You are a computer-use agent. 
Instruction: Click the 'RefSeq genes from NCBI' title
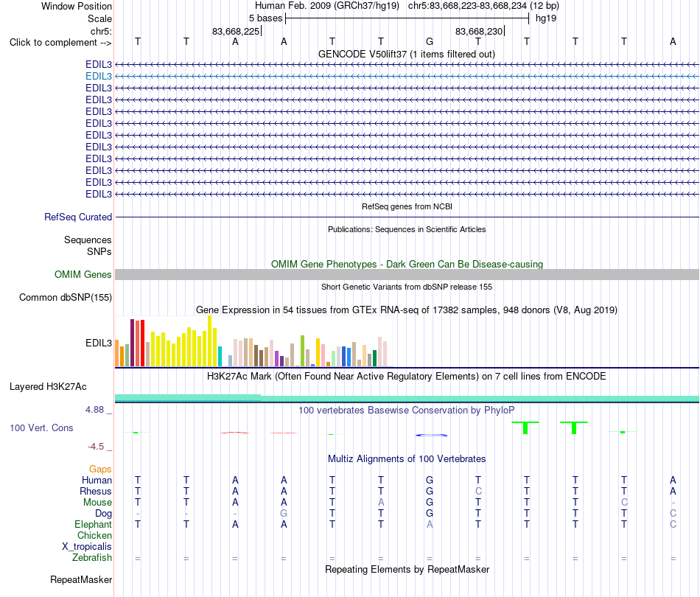point(407,206)
